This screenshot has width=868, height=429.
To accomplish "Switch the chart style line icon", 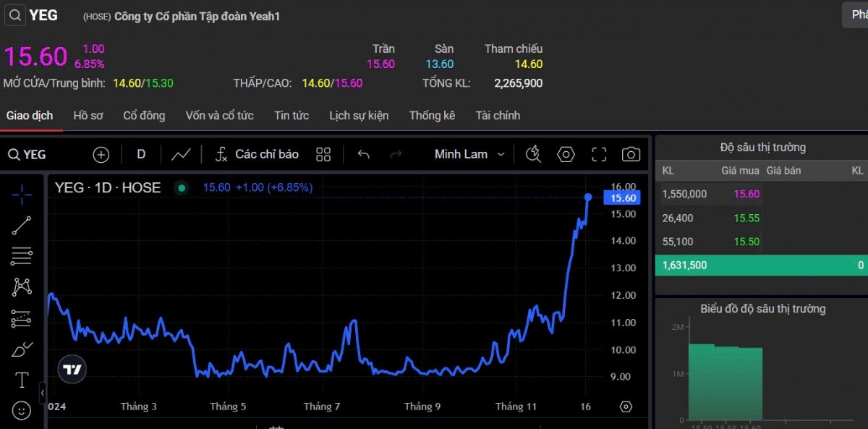I will pyautogui.click(x=181, y=154).
